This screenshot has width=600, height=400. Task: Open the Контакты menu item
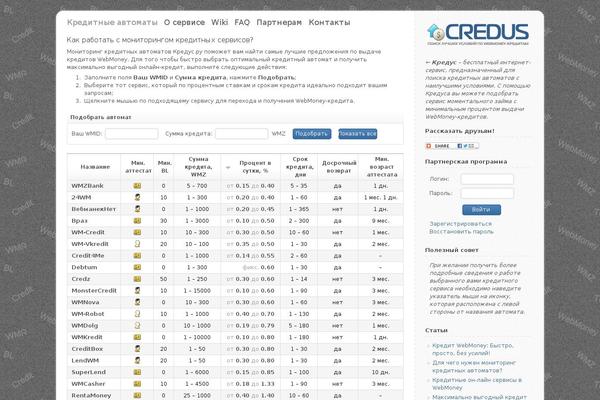[x=329, y=23]
